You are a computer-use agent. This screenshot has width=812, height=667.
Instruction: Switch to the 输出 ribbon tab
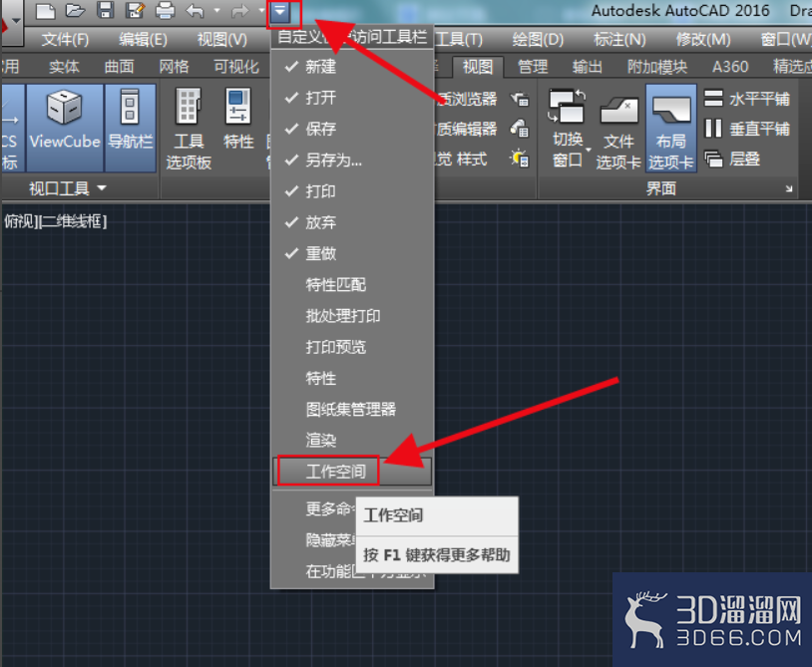(x=588, y=66)
